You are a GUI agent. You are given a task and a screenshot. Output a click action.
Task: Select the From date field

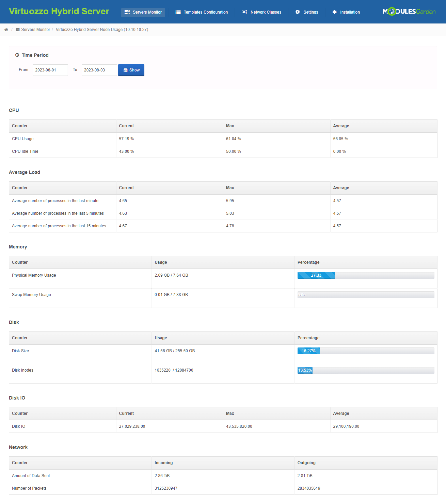[50, 70]
